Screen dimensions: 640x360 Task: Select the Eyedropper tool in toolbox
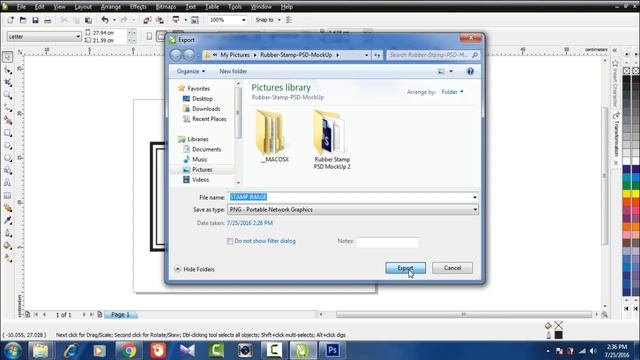[x=7, y=221]
